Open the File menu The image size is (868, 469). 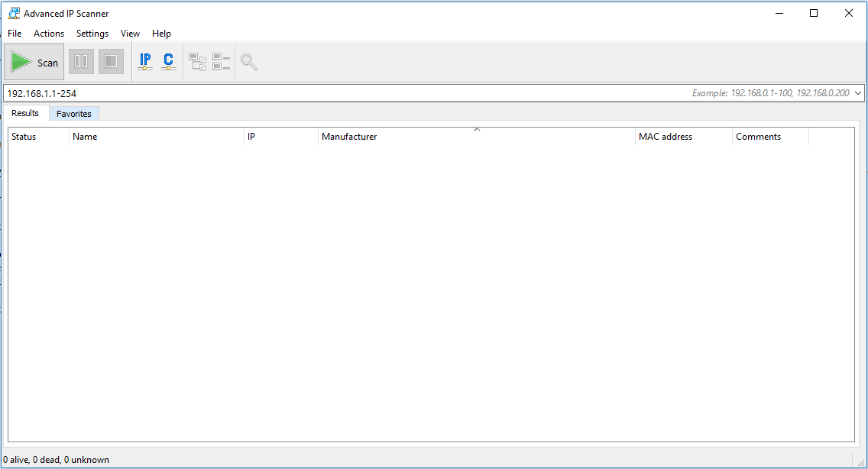15,33
